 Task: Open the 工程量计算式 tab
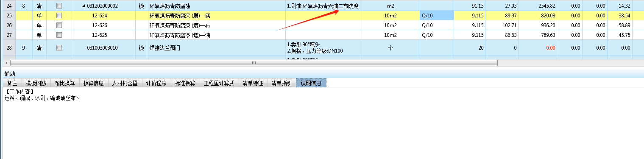219,83
